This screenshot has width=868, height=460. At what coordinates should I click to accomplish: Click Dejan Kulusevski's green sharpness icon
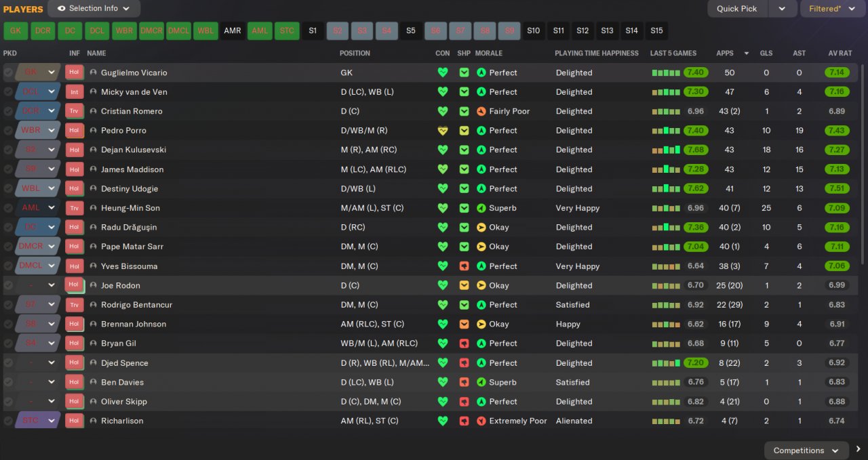point(465,150)
